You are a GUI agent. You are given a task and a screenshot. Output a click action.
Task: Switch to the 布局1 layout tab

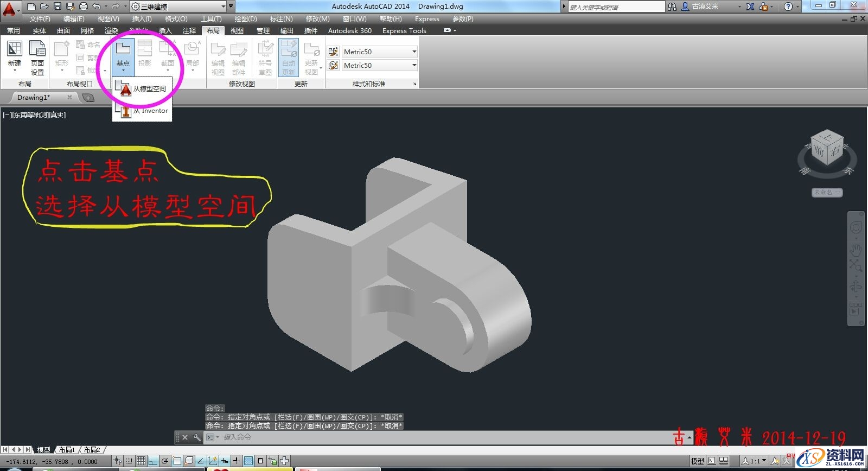pyautogui.click(x=67, y=450)
